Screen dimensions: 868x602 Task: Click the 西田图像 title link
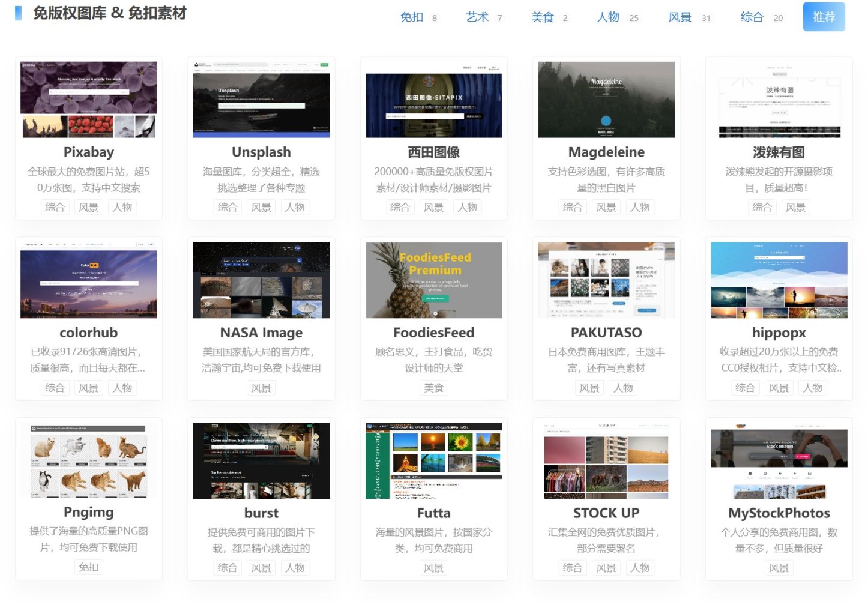pyautogui.click(x=434, y=152)
